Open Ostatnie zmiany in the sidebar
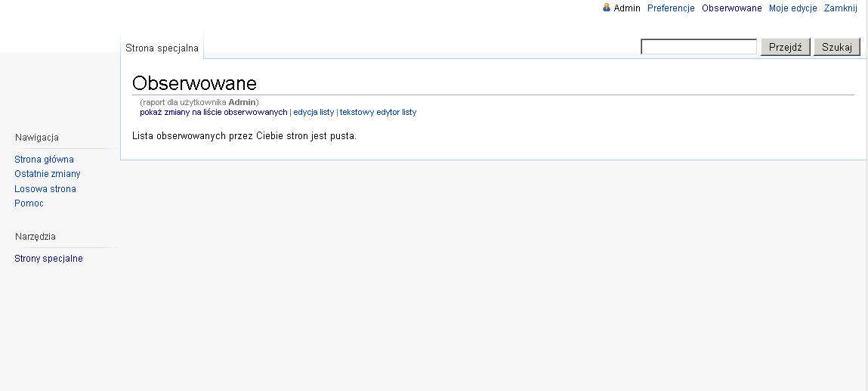The width and height of the screenshot is (868, 391). point(47,174)
